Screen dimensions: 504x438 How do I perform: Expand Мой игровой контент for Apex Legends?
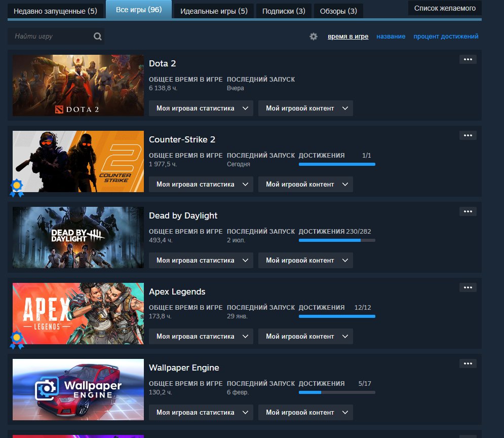pyautogui.click(x=305, y=337)
